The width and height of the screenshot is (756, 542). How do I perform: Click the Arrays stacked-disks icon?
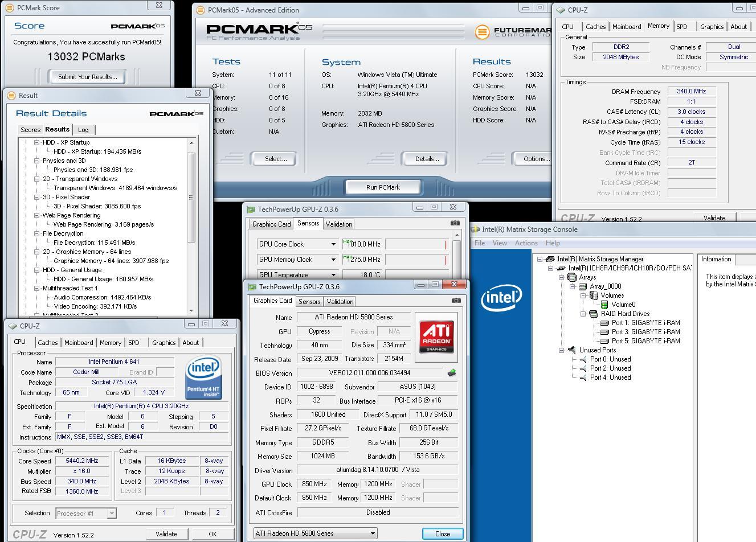click(x=572, y=277)
